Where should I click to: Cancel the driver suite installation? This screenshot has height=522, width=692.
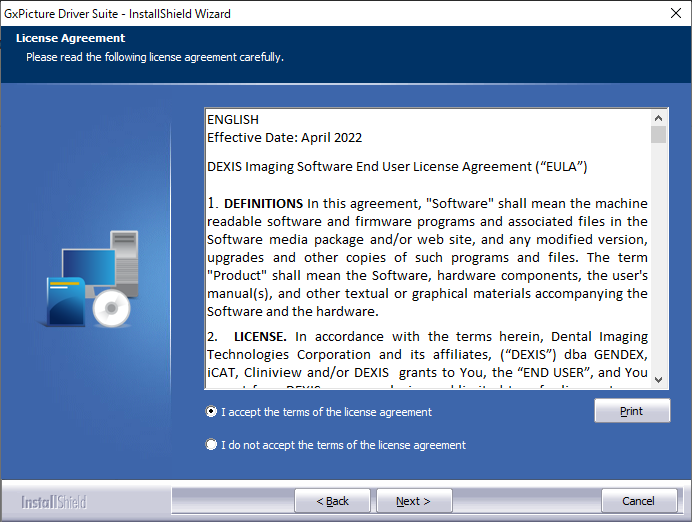[638, 501]
